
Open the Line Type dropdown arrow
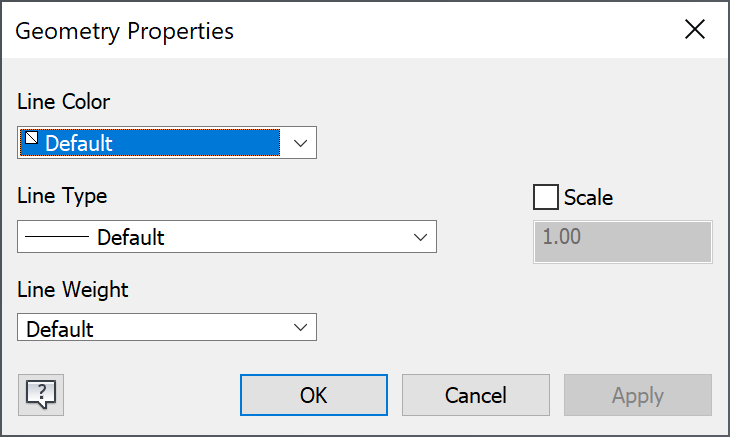(x=420, y=238)
